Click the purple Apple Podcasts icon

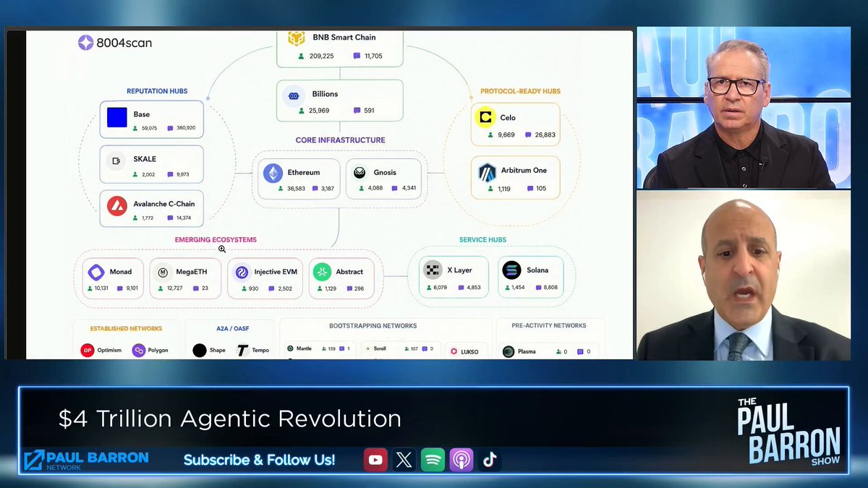click(461, 460)
